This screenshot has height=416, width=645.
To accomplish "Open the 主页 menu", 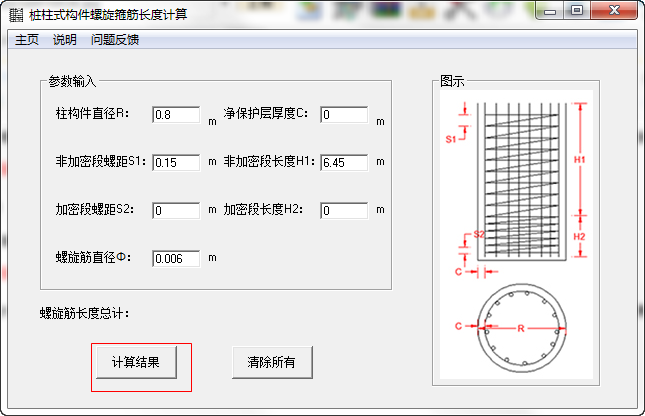I will pyautogui.click(x=27, y=40).
